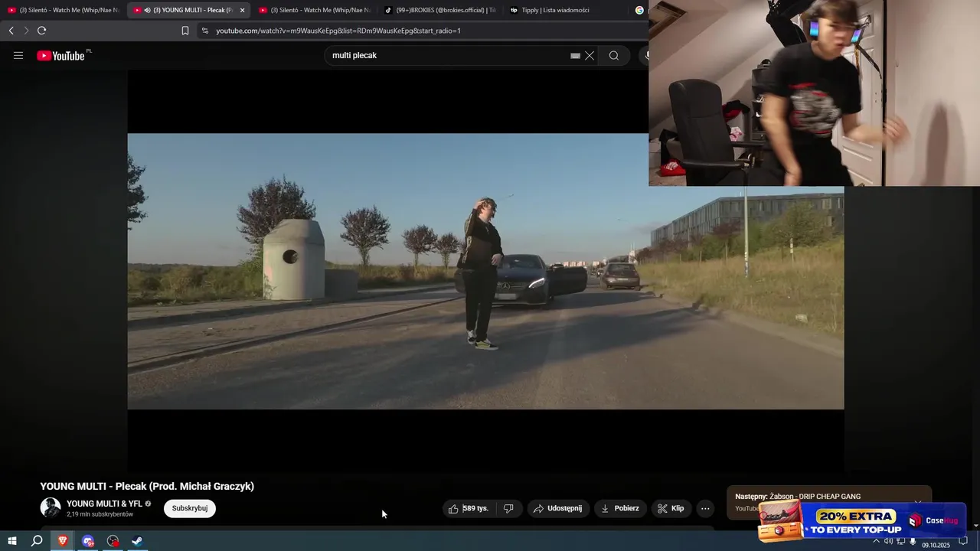This screenshot has width=980, height=551.
Task: Select video title 'YOUNG MULTI - Plecak (Prod. Michał Graczyk)'
Action: click(147, 486)
